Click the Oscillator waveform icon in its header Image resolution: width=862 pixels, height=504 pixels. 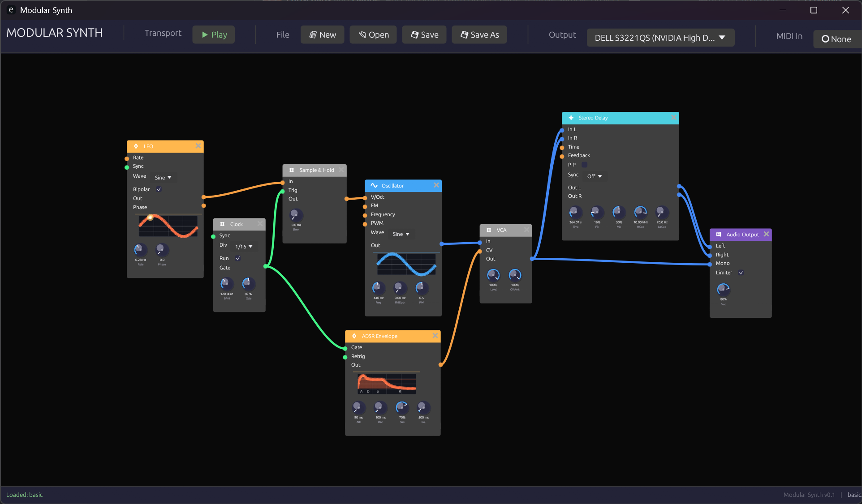(375, 185)
